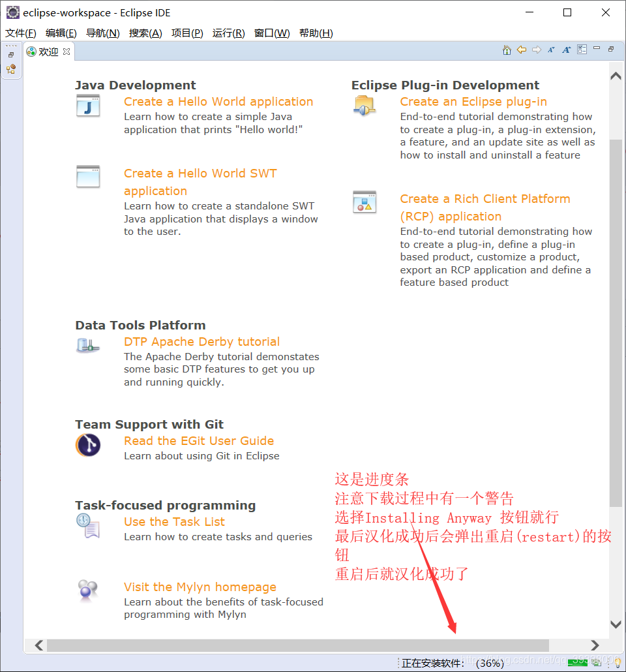Click the Task List clock icon
This screenshot has width=626, height=672.
tap(88, 526)
